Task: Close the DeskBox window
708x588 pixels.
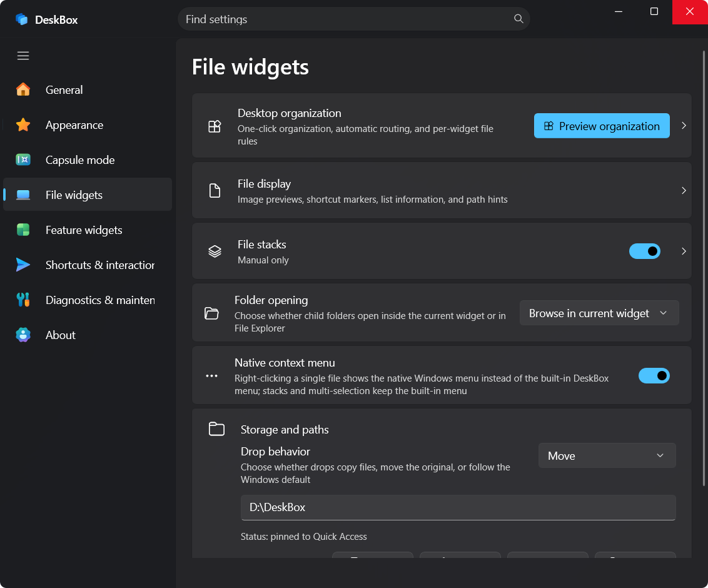Action: [x=689, y=12]
